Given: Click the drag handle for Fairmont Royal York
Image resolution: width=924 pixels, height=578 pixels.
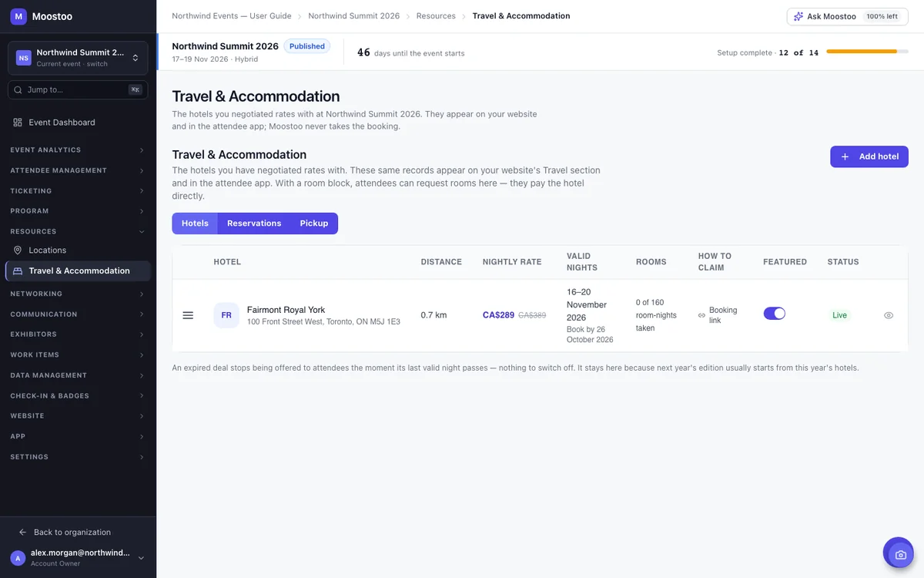Looking at the screenshot, I should pyautogui.click(x=188, y=315).
